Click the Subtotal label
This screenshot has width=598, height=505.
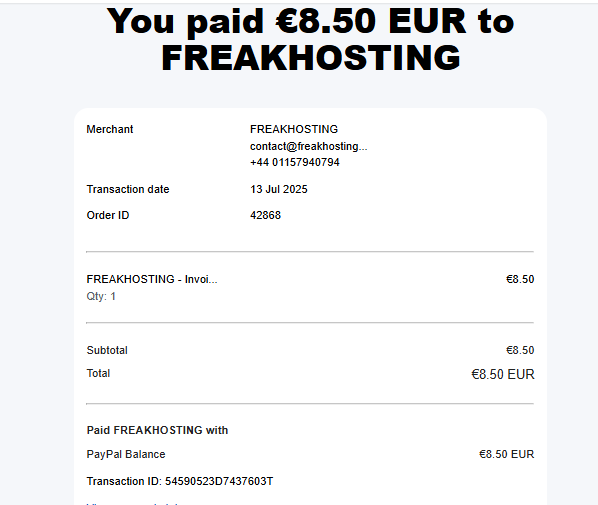coord(107,350)
